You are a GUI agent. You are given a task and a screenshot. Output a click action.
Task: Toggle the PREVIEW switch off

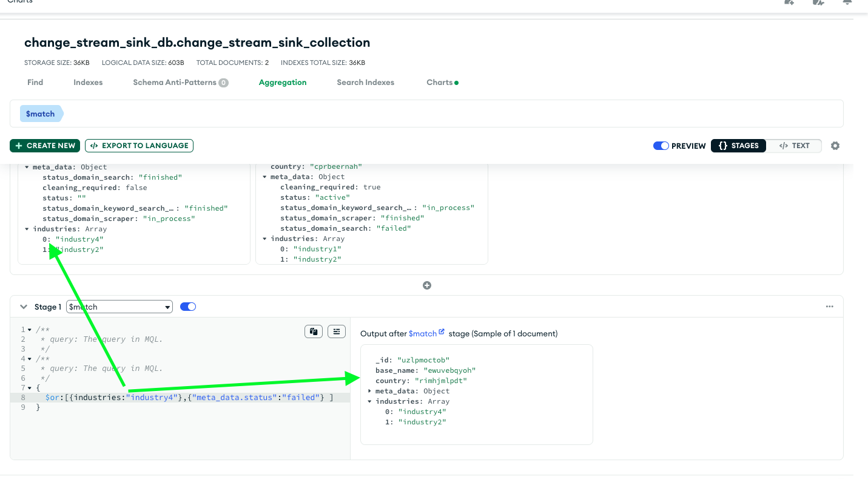click(661, 146)
